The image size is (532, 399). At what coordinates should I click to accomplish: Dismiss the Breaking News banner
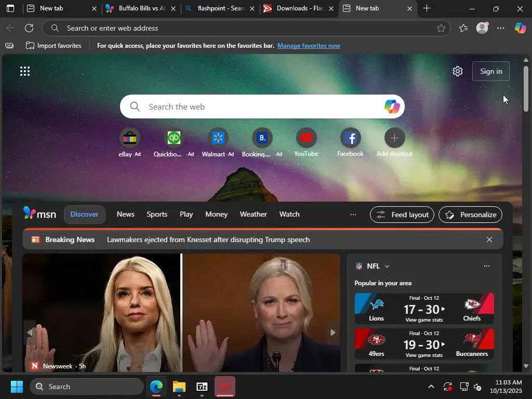tap(489, 240)
